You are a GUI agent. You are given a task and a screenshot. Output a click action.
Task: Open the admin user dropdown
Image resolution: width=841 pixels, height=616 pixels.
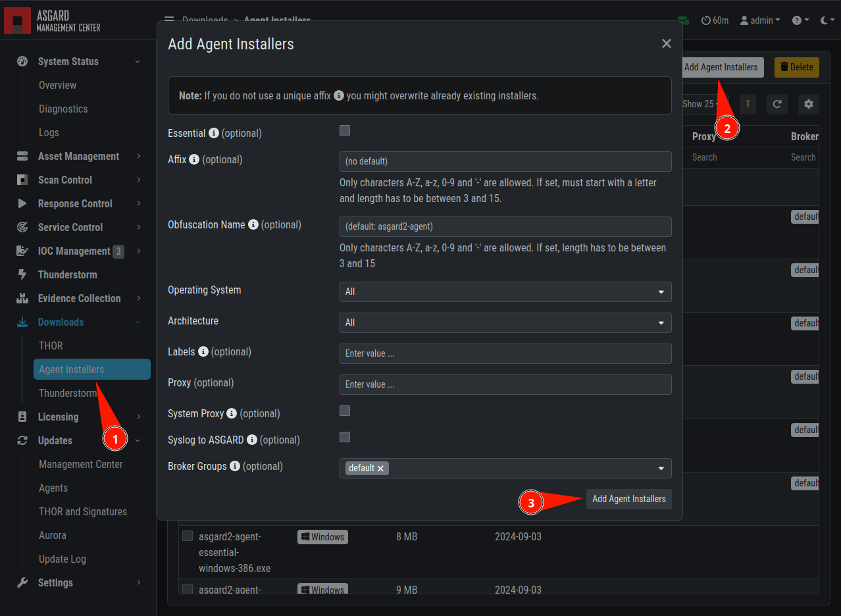[x=760, y=20]
